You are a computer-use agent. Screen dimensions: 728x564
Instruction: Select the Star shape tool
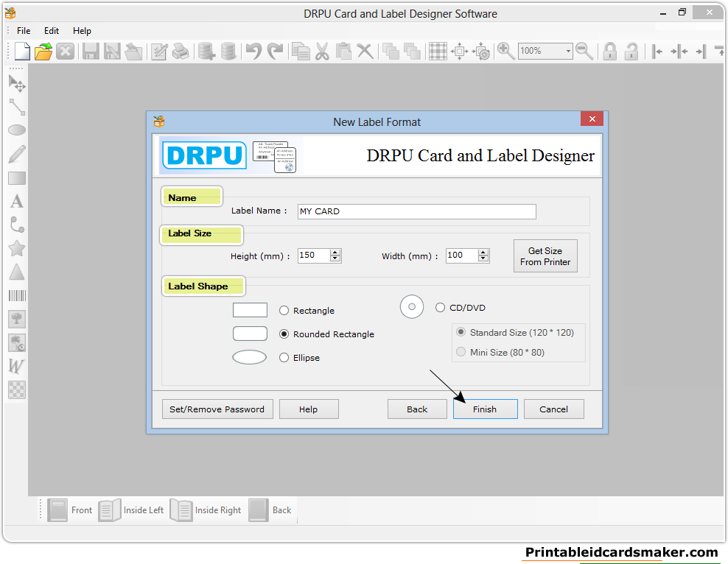click(17, 248)
